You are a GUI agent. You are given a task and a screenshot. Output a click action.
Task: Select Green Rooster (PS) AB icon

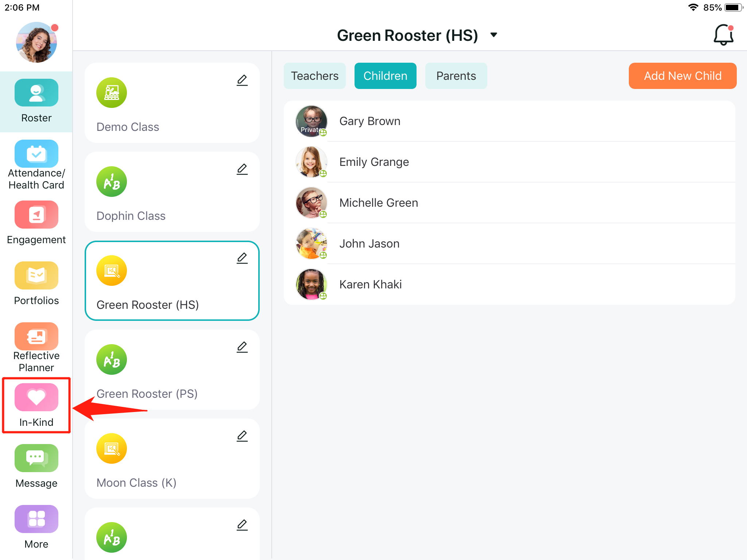point(112,359)
